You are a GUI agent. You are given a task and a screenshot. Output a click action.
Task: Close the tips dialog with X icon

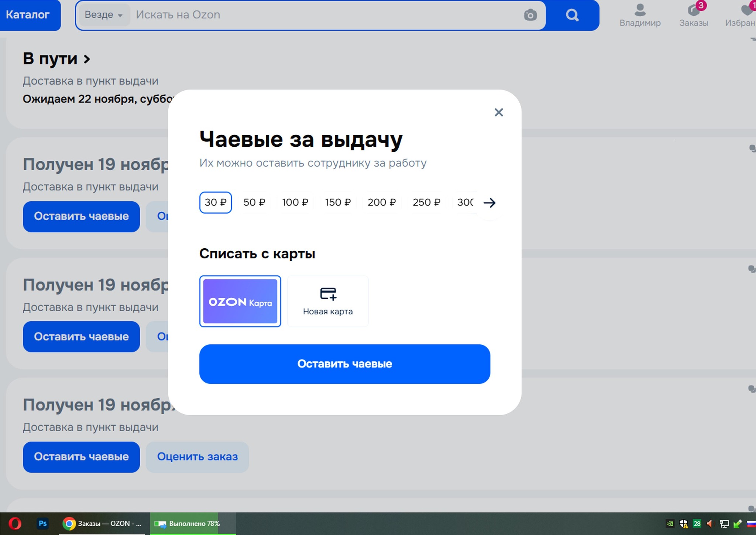tap(498, 112)
